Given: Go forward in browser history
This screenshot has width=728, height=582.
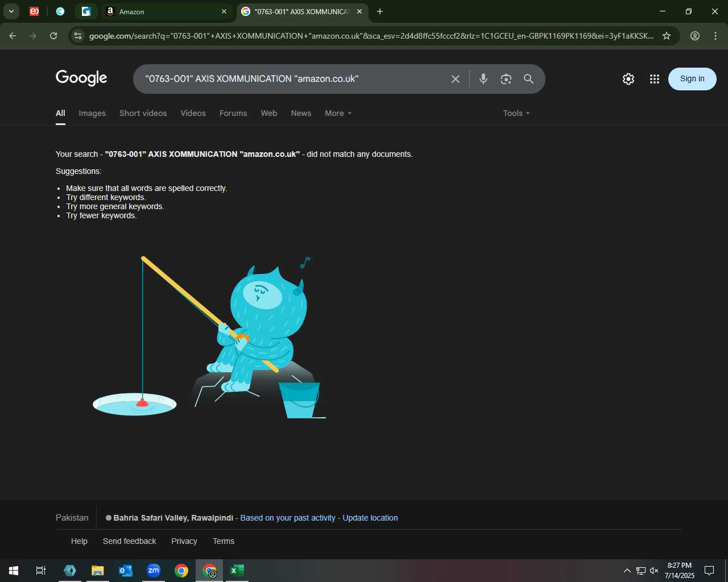Looking at the screenshot, I should point(33,36).
